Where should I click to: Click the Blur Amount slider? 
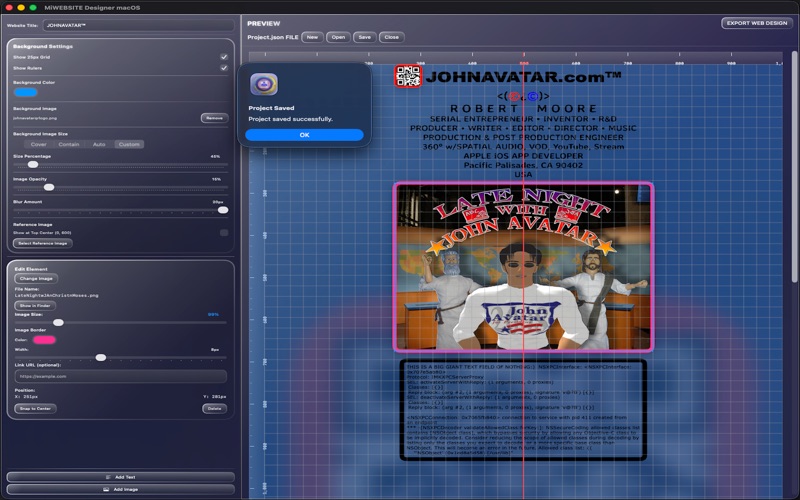120,210
